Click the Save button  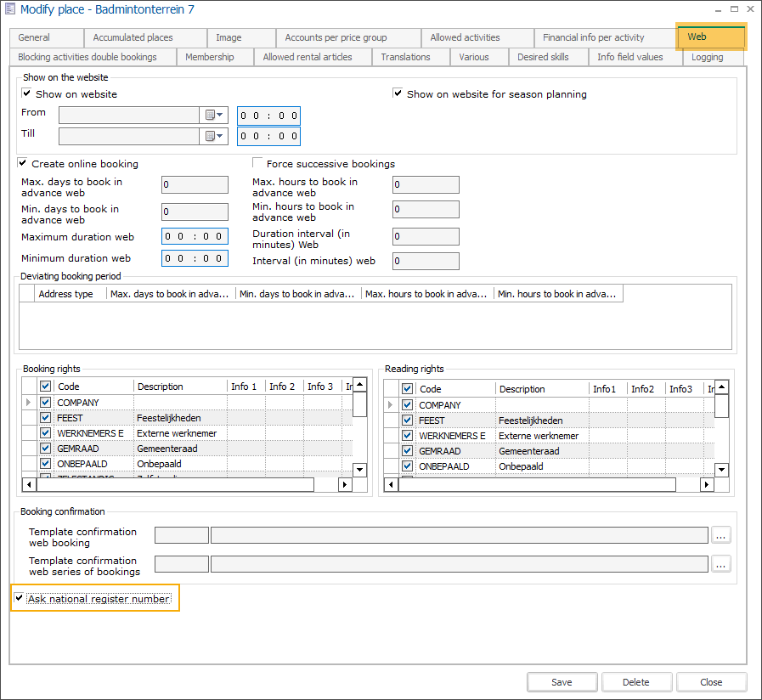(562, 682)
